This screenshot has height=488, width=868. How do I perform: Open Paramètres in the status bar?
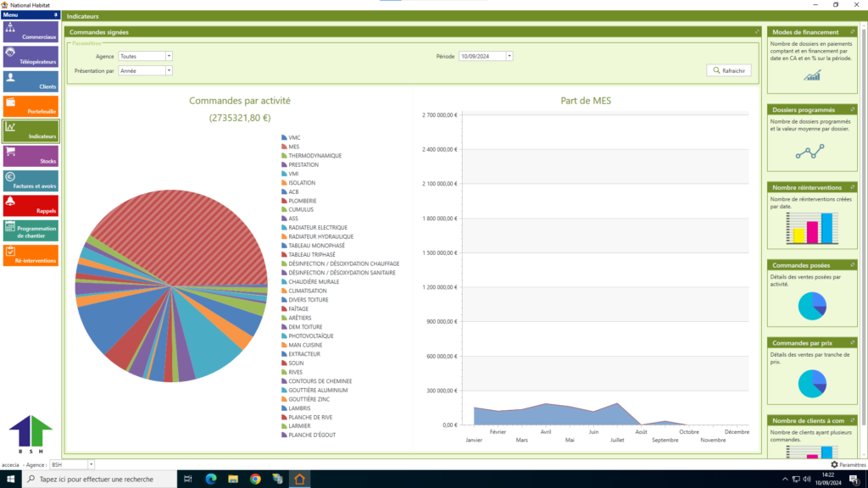[848, 465]
